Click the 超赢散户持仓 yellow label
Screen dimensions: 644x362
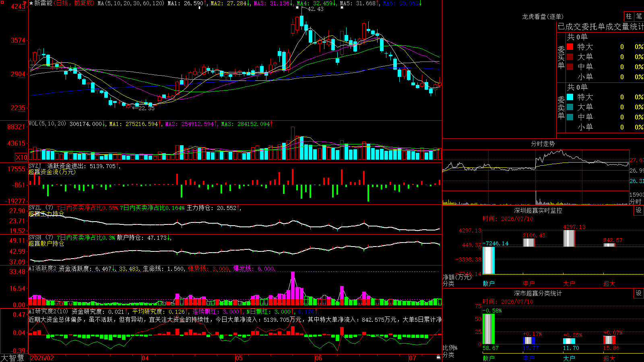(x=46, y=244)
